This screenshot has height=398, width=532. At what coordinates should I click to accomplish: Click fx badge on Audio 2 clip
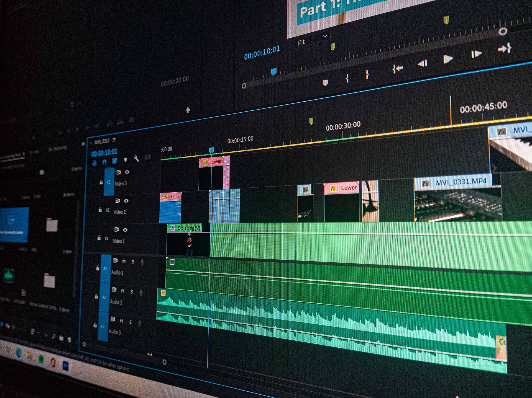pos(163,293)
